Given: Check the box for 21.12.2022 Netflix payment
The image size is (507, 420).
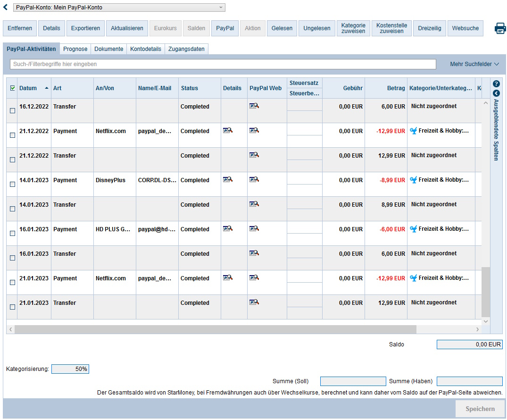Looking at the screenshot, I should click(x=12, y=135).
